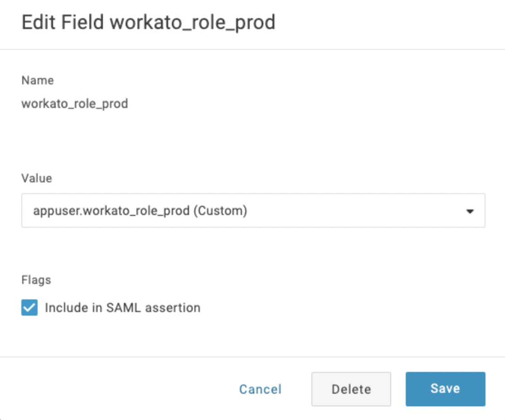Click the small black caret in Value field
Image resolution: width=505 pixels, height=420 pixels.
coord(470,211)
